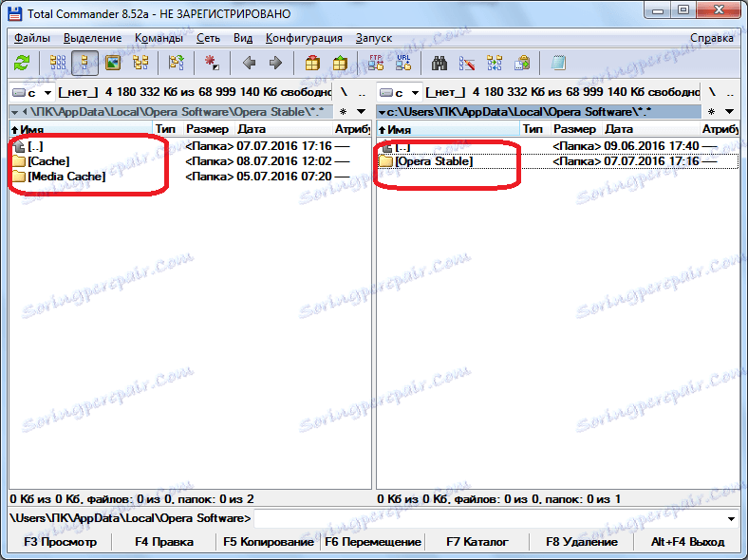
Task: Click into the command line input field
Action: 489,518
